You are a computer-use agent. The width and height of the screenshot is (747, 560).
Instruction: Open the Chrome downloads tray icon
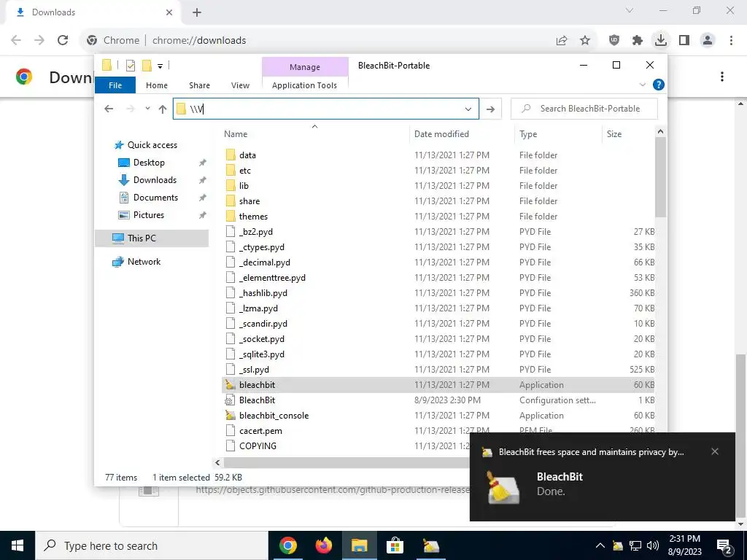(x=661, y=40)
